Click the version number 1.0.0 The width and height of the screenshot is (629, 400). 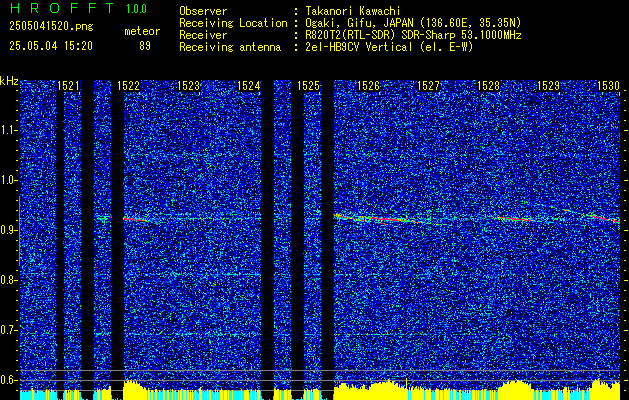click(x=136, y=9)
